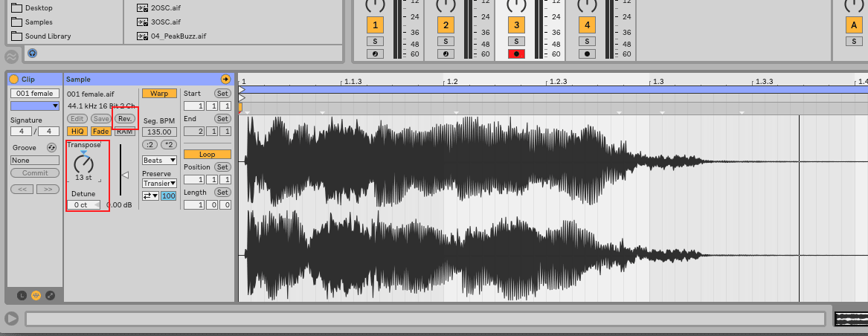Arm track 3 for recording
The width and height of the screenshot is (868, 336).
pos(516,54)
